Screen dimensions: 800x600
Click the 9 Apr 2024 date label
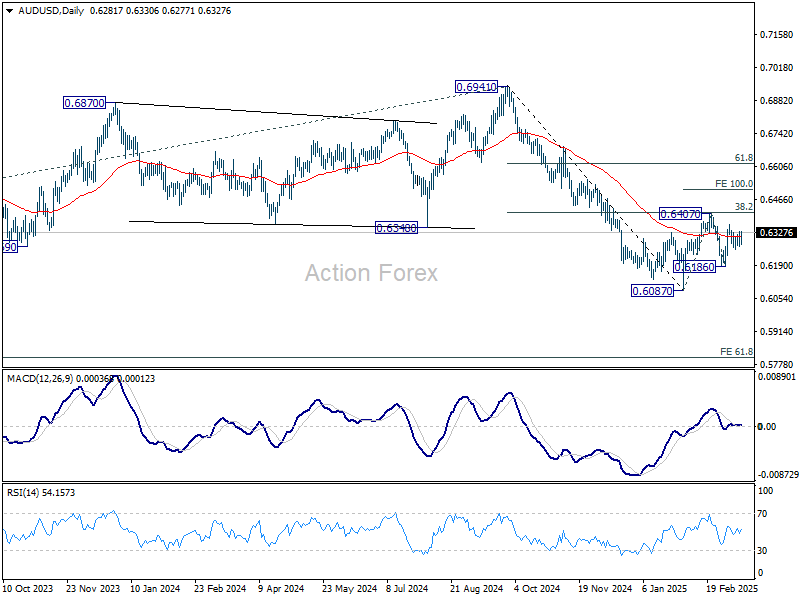282,588
